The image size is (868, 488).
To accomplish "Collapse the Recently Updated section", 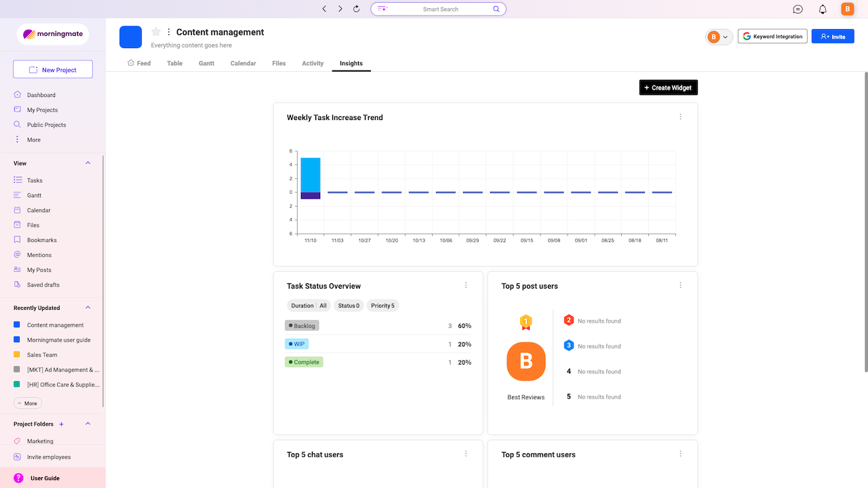I will [x=87, y=308].
